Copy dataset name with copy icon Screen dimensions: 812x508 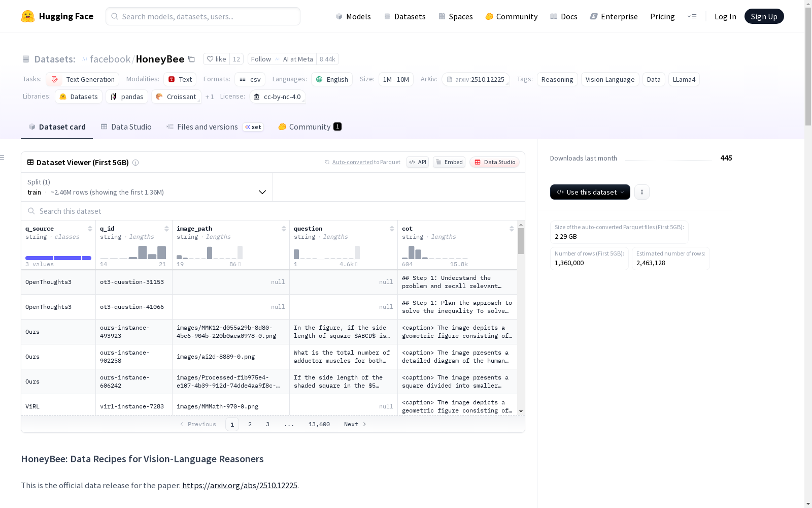tap(191, 59)
